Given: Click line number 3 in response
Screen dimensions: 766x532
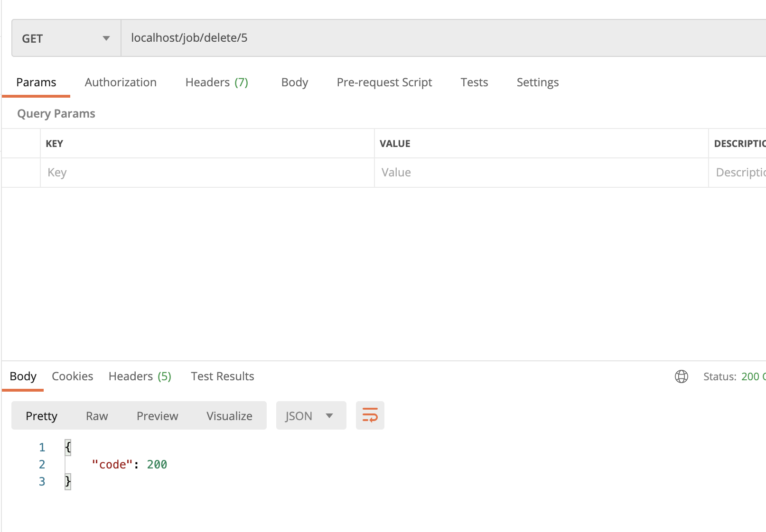Looking at the screenshot, I should 42,482.
